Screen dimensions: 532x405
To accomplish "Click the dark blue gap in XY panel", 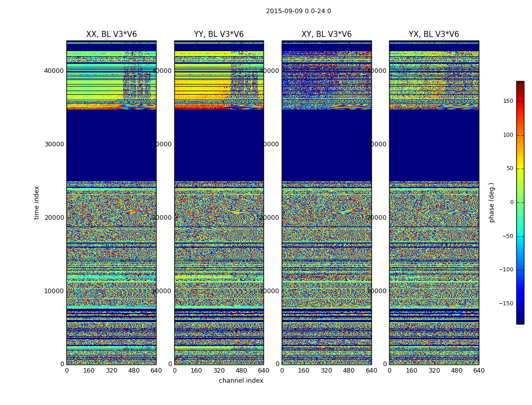I will [x=326, y=145].
